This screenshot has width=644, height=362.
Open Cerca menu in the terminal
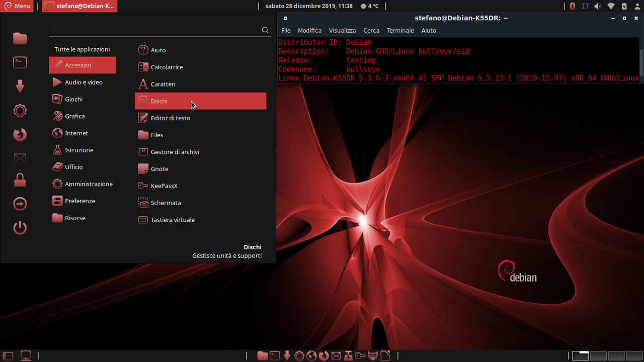click(x=371, y=31)
